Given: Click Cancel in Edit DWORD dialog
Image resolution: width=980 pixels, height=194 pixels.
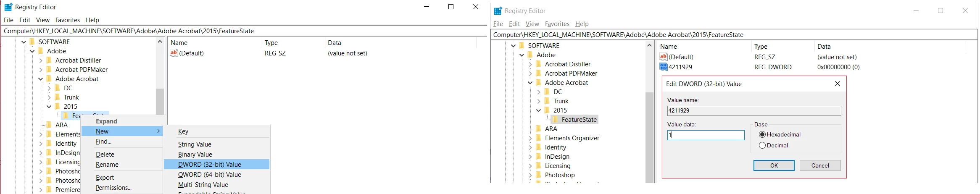Looking at the screenshot, I should 820,165.
